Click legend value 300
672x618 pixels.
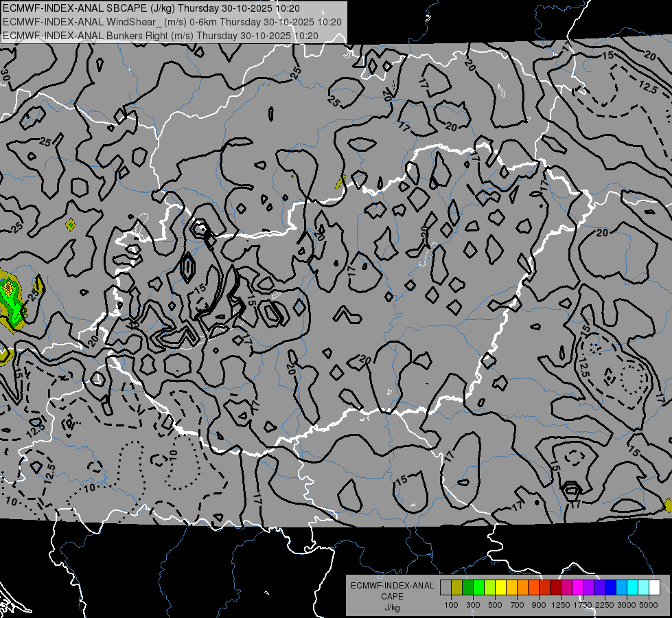473,605
